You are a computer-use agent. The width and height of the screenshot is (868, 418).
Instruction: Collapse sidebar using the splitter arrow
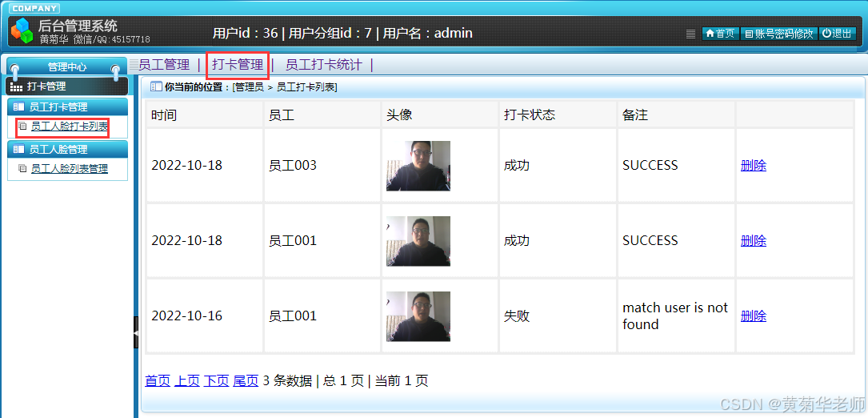tap(136, 332)
